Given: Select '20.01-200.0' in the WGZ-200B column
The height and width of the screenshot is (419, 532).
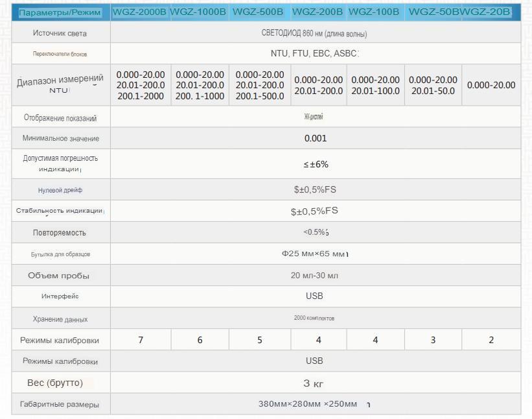Looking at the screenshot, I should pyautogui.click(x=319, y=91).
